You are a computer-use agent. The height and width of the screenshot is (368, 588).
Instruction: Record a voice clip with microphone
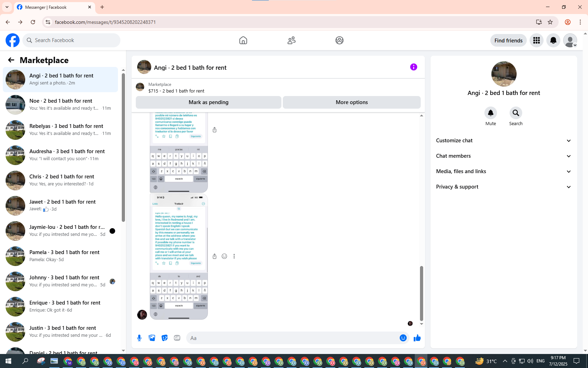[x=139, y=338]
